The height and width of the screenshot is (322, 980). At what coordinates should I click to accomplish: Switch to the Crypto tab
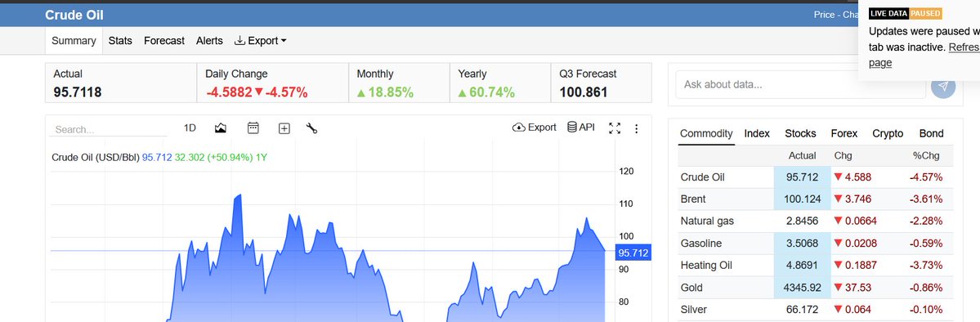tap(888, 133)
